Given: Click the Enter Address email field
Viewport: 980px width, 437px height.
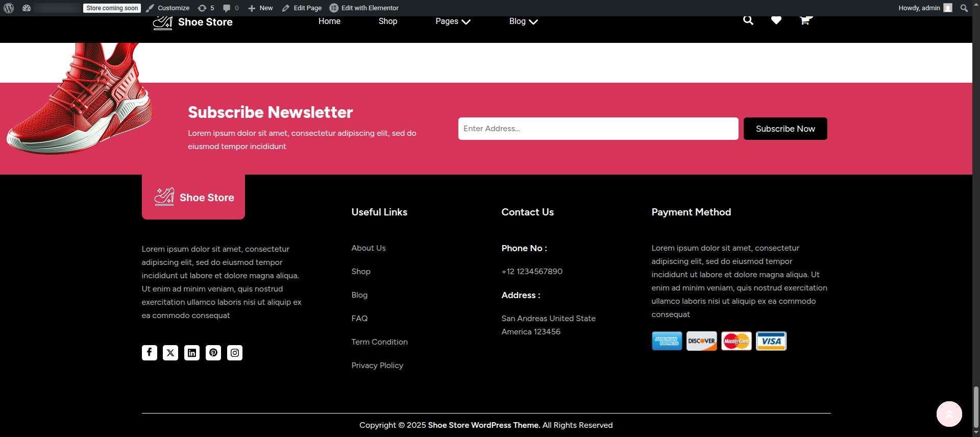Looking at the screenshot, I should [598, 129].
